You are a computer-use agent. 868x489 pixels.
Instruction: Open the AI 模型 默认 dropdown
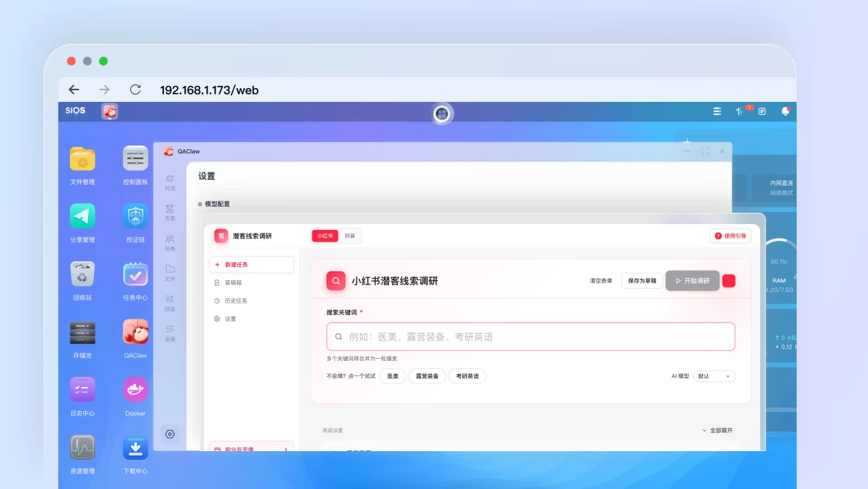pos(714,376)
